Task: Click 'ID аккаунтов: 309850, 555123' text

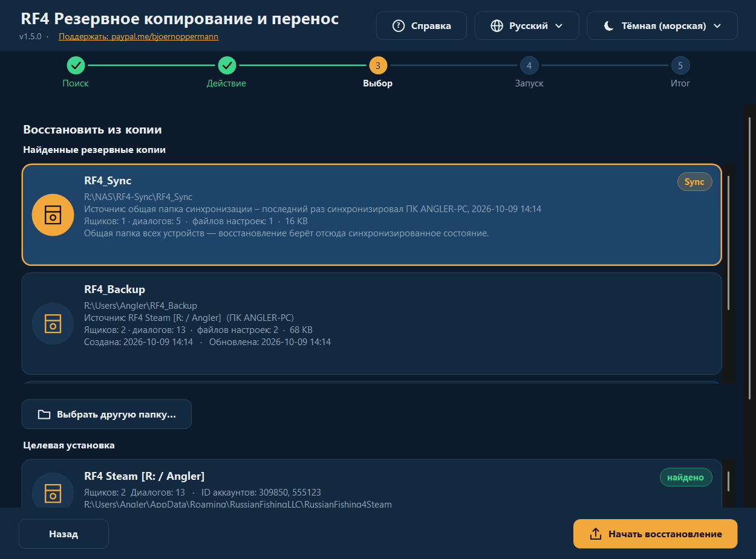Action: pos(261,493)
